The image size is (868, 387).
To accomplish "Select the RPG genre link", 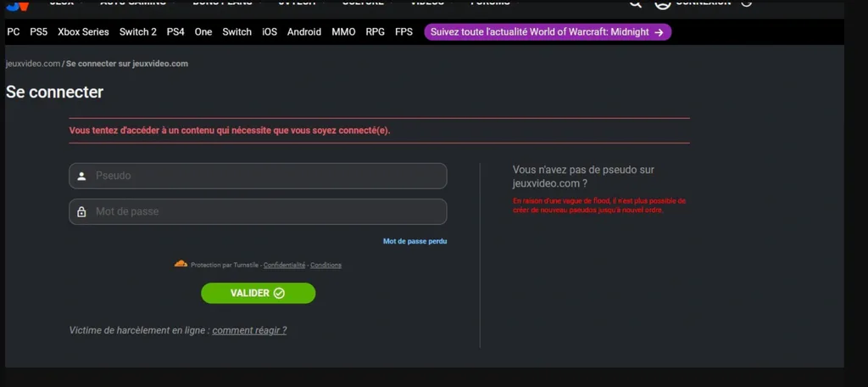I will coord(376,32).
